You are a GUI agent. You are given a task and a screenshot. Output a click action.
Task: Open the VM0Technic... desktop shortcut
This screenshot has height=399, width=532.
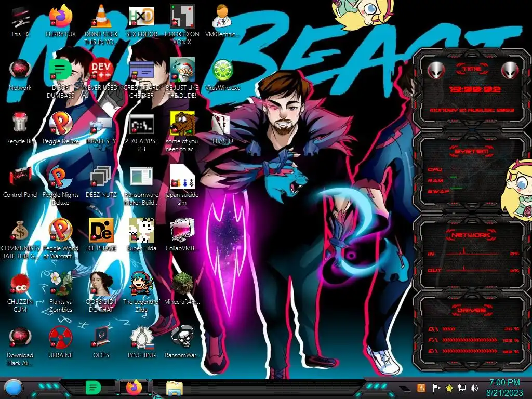222,22
